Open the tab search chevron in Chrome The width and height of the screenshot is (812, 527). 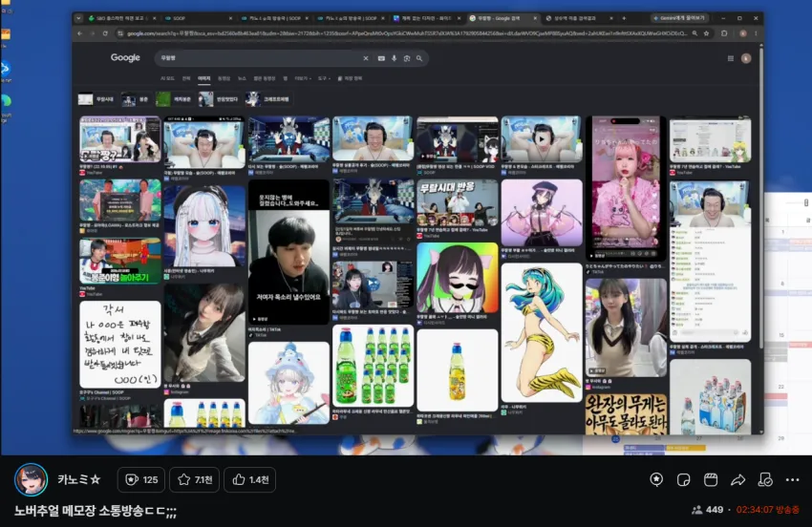pos(78,18)
